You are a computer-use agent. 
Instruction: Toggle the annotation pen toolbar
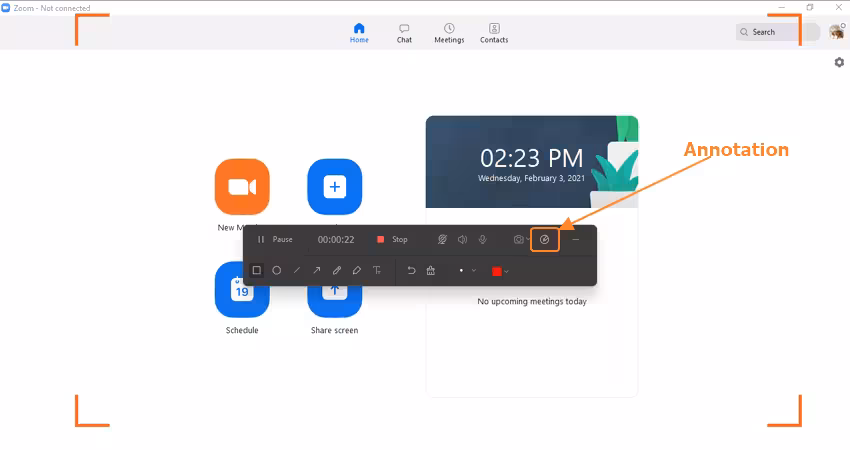point(545,240)
